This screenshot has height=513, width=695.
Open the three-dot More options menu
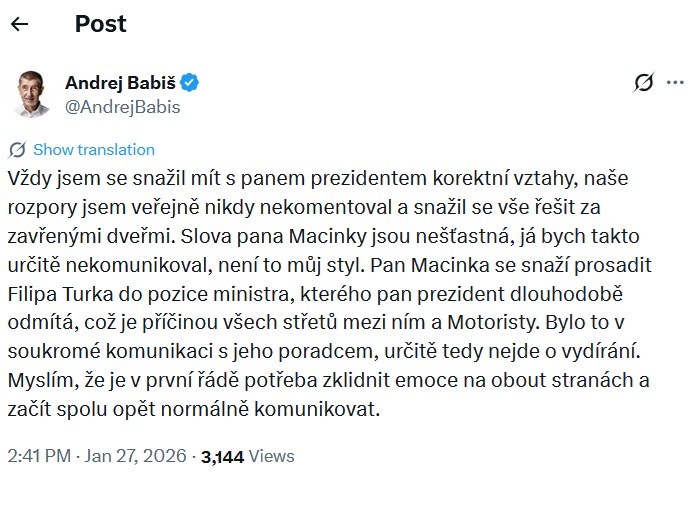tap(673, 83)
